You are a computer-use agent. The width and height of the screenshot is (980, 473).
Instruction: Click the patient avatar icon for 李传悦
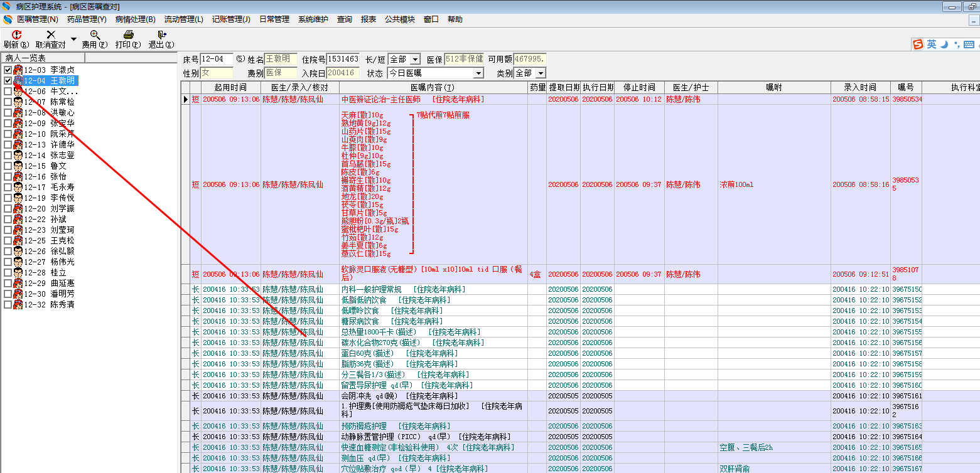[x=18, y=198]
